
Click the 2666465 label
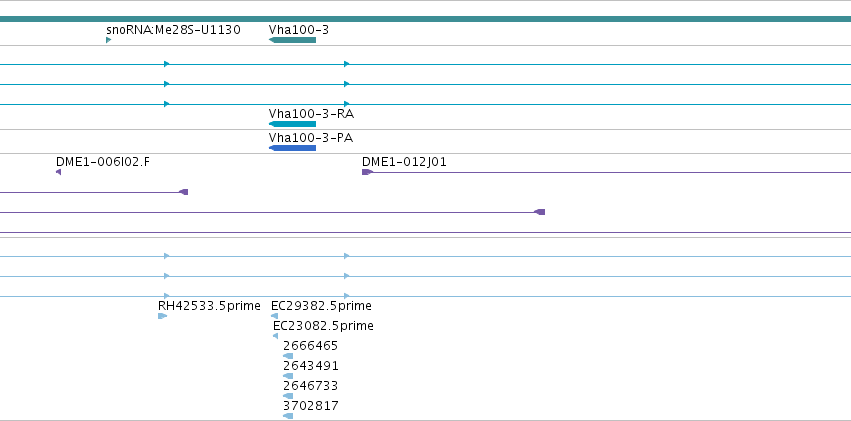click(310, 346)
